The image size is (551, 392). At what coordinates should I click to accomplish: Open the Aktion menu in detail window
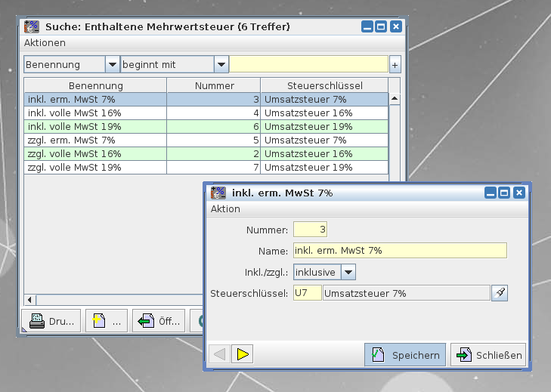coord(225,209)
